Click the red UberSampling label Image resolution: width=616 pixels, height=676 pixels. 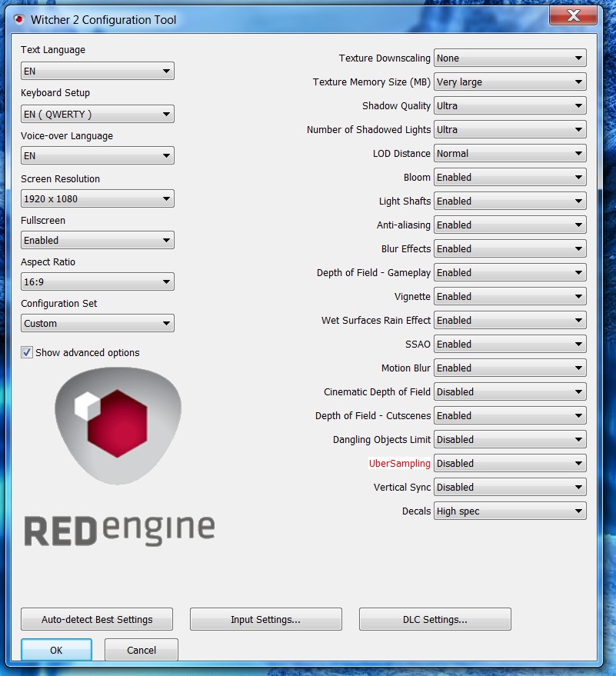coord(400,464)
